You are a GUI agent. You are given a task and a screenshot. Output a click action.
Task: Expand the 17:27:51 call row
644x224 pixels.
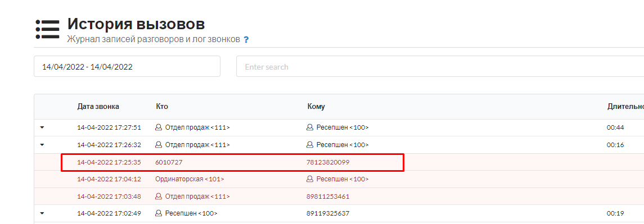pos(42,127)
